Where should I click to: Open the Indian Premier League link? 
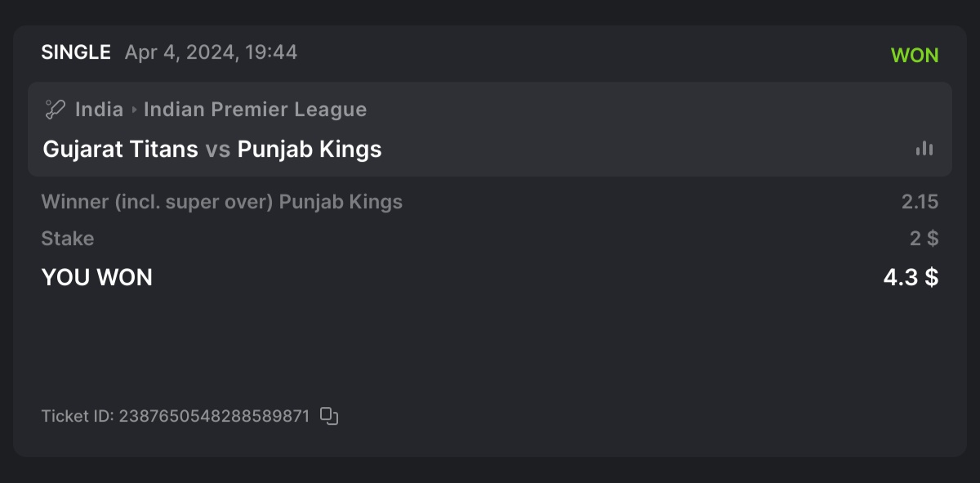(255, 110)
